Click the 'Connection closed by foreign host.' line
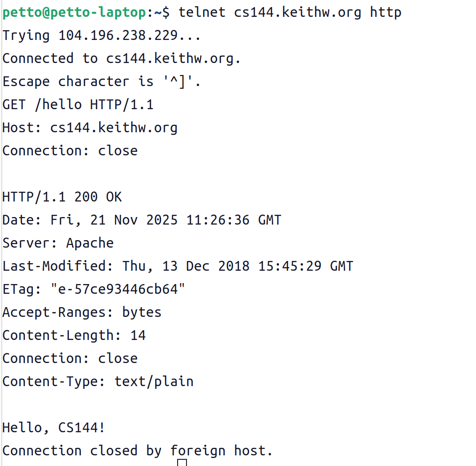The width and height of the screenshot is (476, 466). tap(137, 450)
